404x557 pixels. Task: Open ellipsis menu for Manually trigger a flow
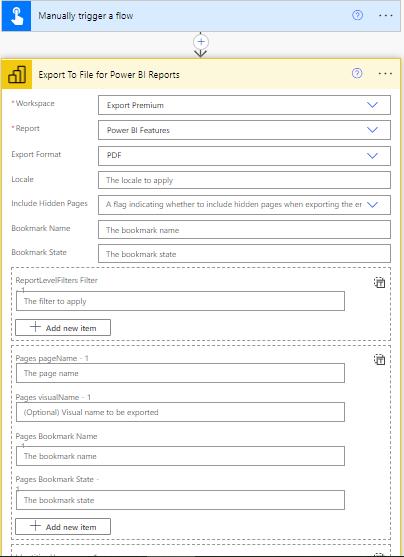(x=386, y=16)
